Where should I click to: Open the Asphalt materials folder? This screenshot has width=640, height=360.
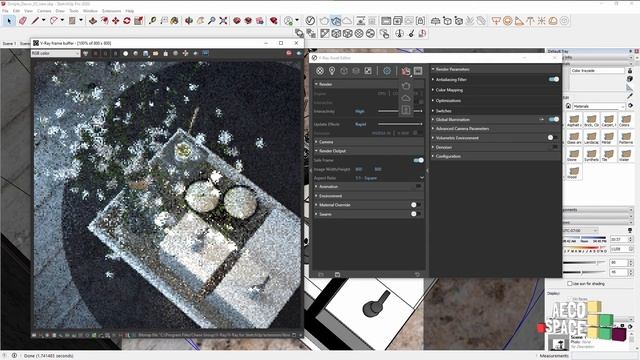(x=573, y=121)
